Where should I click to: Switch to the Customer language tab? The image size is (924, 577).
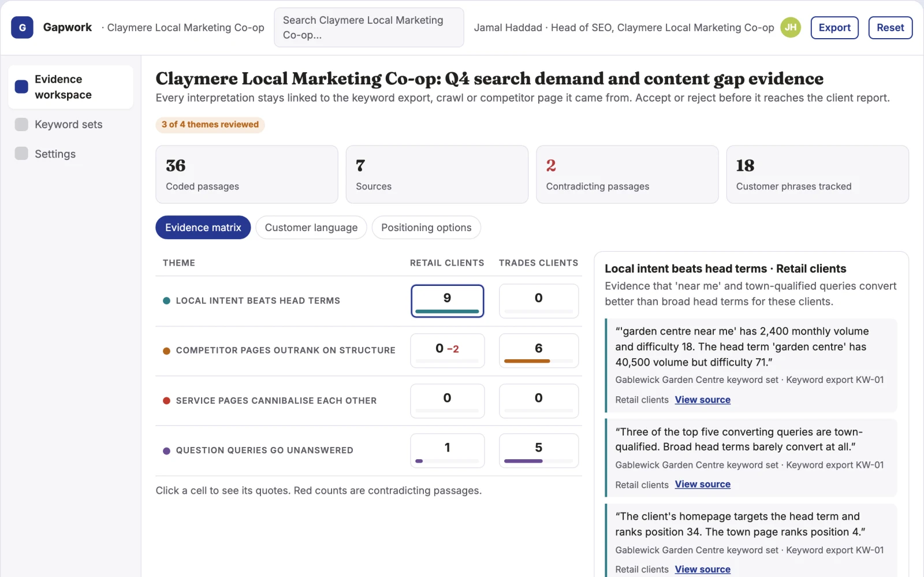click(311, 228)
